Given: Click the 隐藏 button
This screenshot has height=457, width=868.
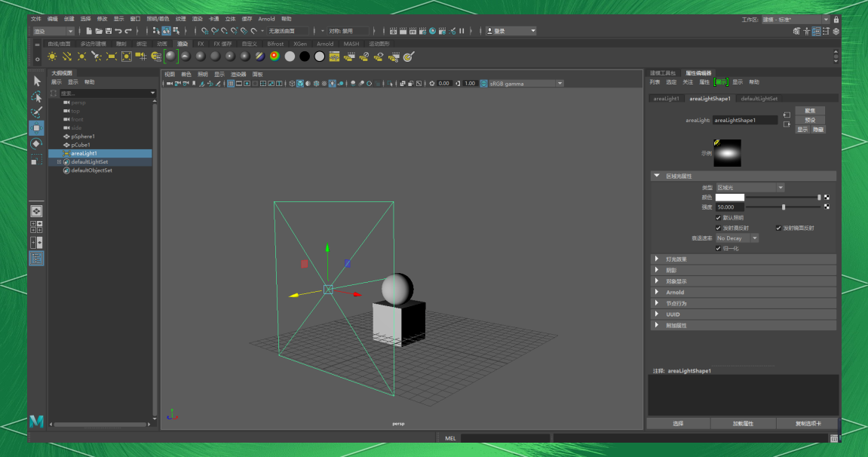Looking at the screenshot, I should pyautogui.click(x=818, y=130).
